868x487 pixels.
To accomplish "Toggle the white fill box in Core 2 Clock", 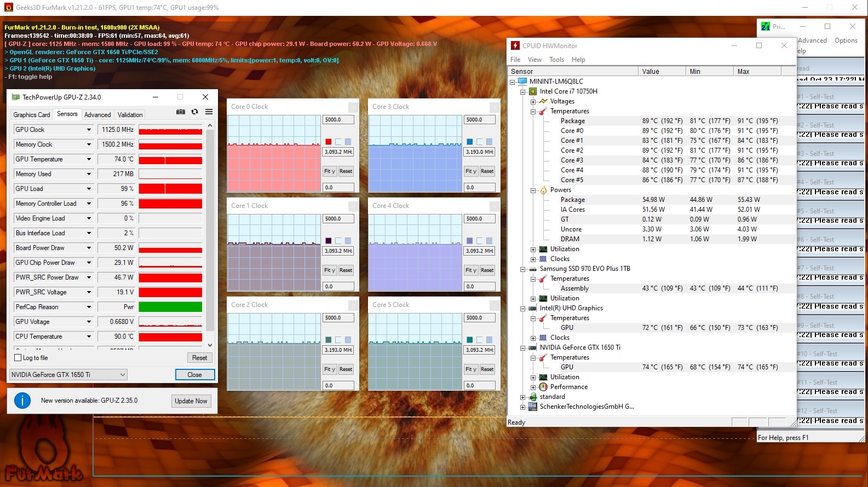I will [x=338, y=340].
